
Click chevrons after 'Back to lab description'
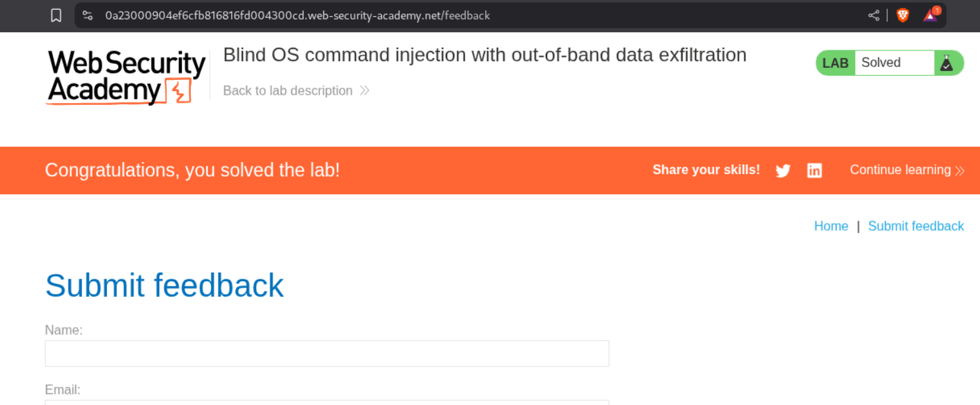tap(365, 91)
